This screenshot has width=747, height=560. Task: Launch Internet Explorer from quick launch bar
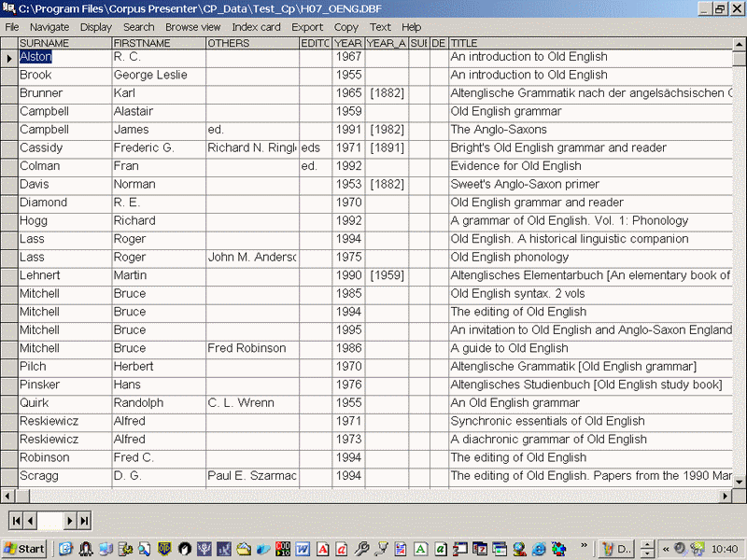click(x=65, y=549)
